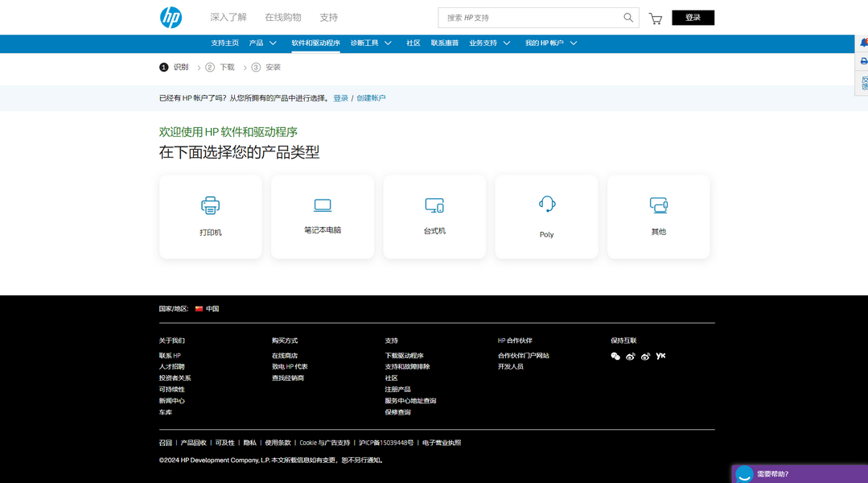Click the HP logo
The height and width of the screenshot is (483, 868).
pyautogui.click(x=171, y=17)
